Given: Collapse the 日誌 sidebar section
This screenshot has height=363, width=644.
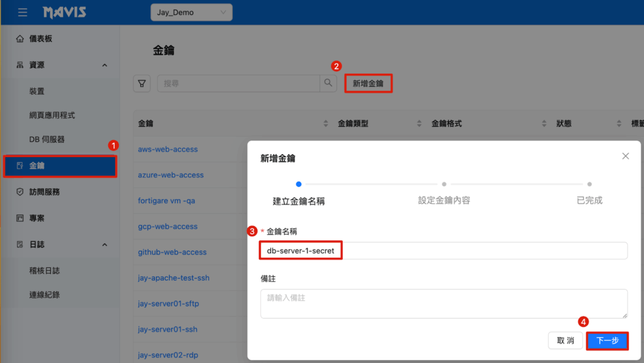Looking at the screenshot, I should (104, 245).
